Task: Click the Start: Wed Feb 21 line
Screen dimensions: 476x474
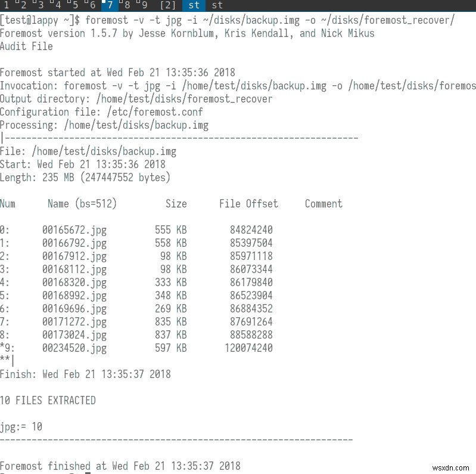Action: (83, 165)
